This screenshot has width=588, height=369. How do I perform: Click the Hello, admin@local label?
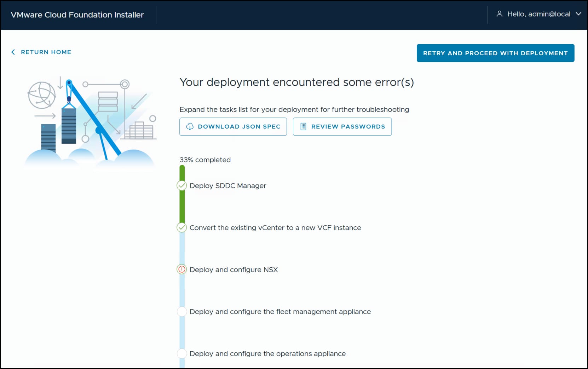click(x=539, y=14)
